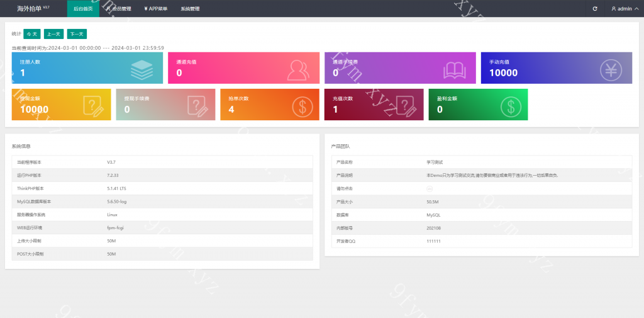Viewport: 644px width, 318px height.
Task: Click the stacked layers icon on the 注册人数 card
Action: click(142, 70)
